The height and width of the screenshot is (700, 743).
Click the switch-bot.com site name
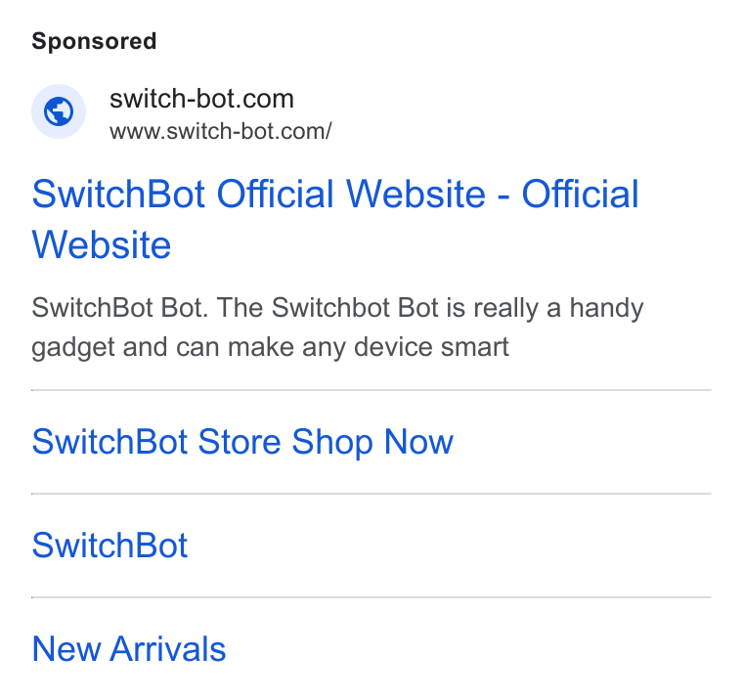tap(201, 99)
